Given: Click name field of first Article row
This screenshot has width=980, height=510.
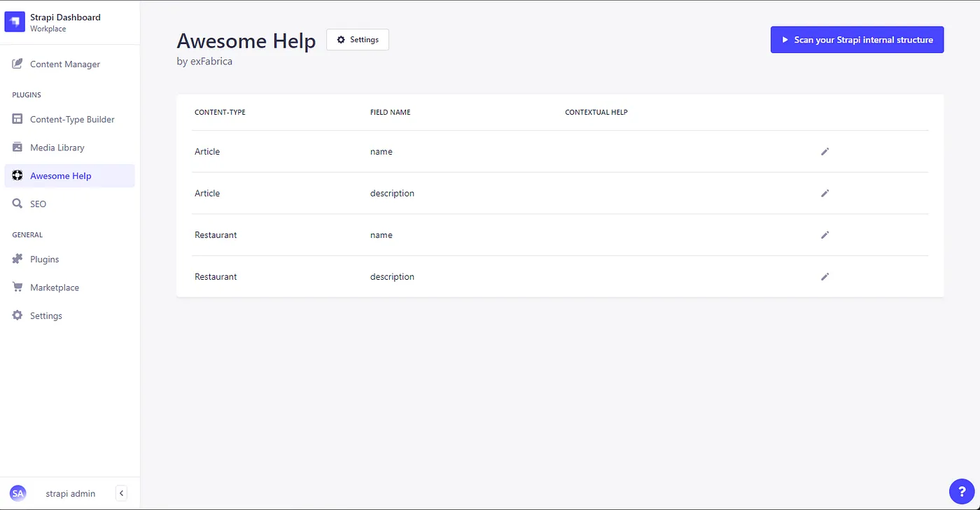Looking at the screenshot, I should coord(381,152).
